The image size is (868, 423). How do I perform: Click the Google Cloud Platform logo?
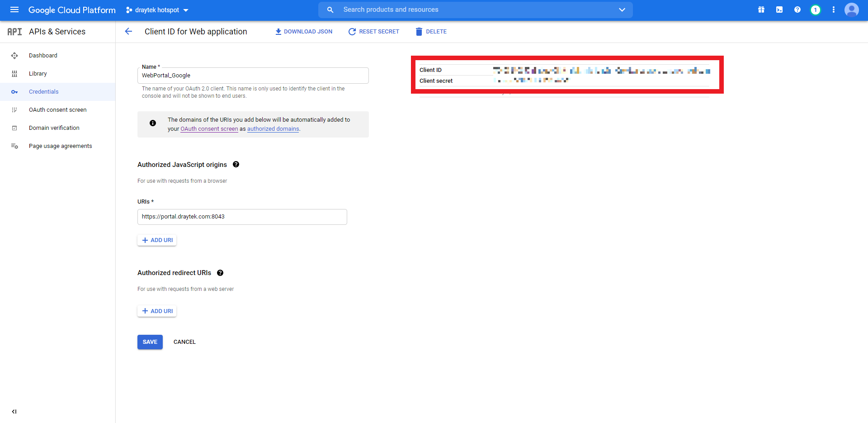click(x=72, y=10)
